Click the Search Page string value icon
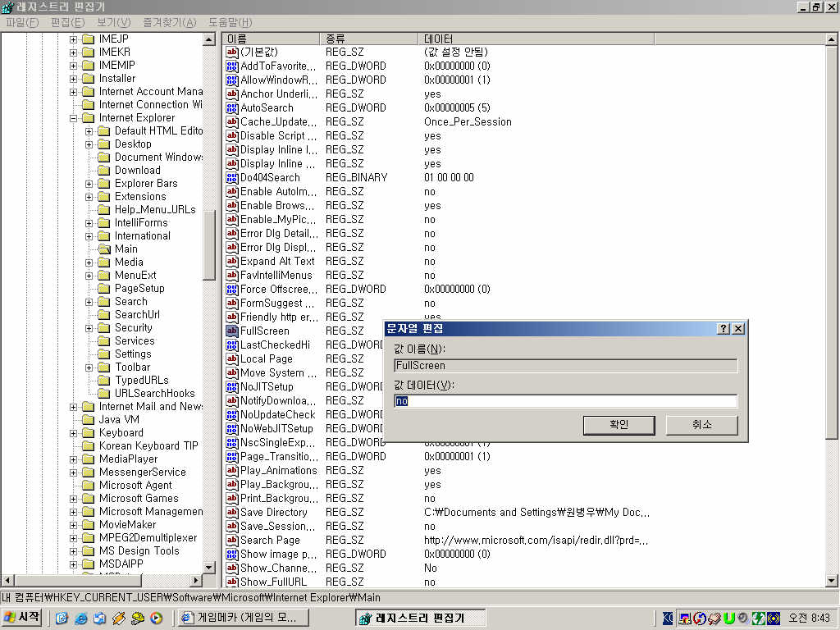This screenshot has height=630, width=840. point(231,540)
